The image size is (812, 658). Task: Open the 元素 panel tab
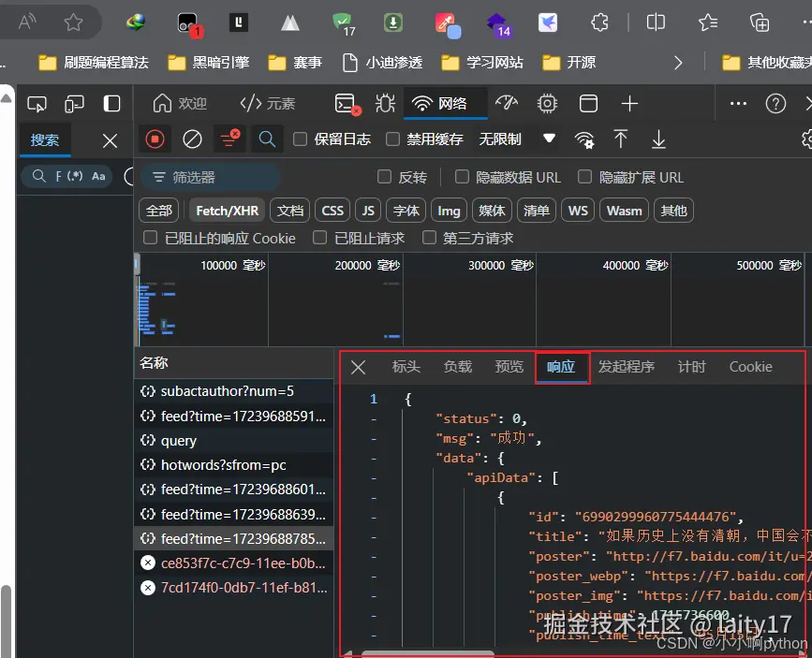(x=268, y=103)
